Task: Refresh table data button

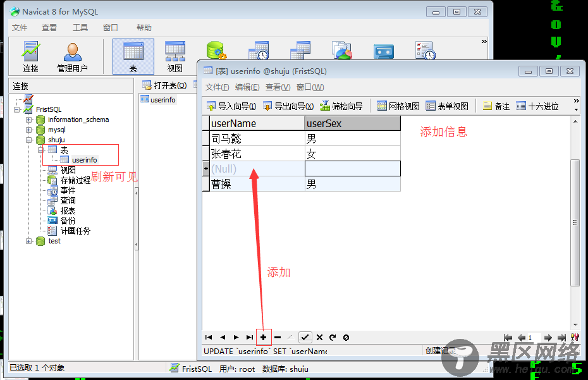Action: [x=333, y=337]
